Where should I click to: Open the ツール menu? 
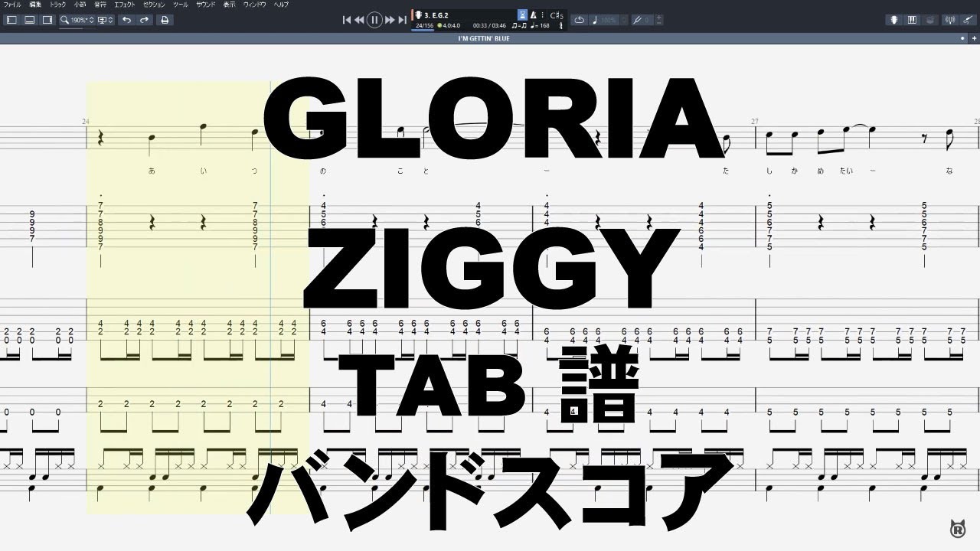180,5
